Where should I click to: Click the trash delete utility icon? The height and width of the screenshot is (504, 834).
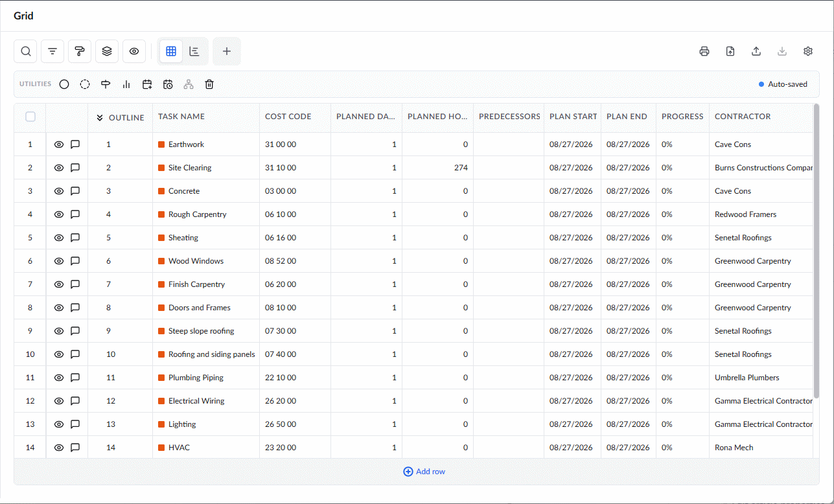pos(209,84)
